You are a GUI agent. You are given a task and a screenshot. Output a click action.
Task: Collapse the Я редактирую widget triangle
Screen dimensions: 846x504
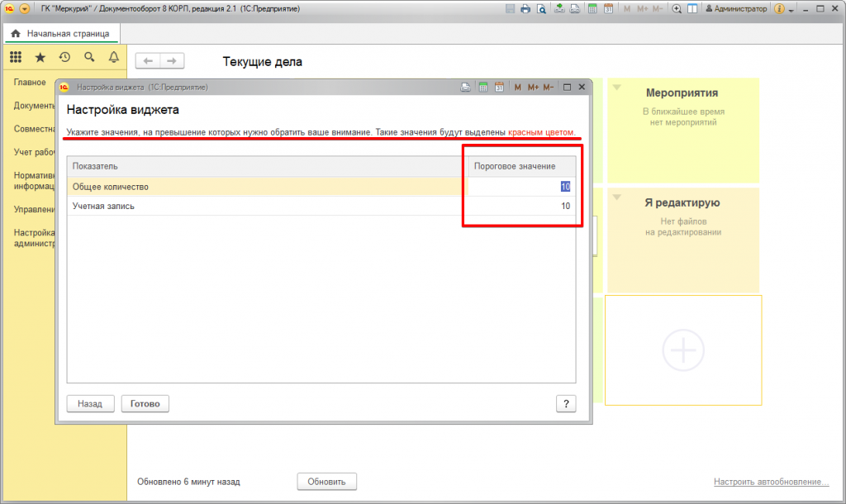[x=615, y=197]
